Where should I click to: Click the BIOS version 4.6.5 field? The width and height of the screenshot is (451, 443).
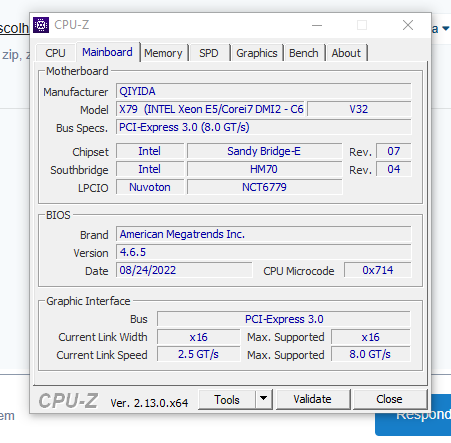[x=263, y=252]
